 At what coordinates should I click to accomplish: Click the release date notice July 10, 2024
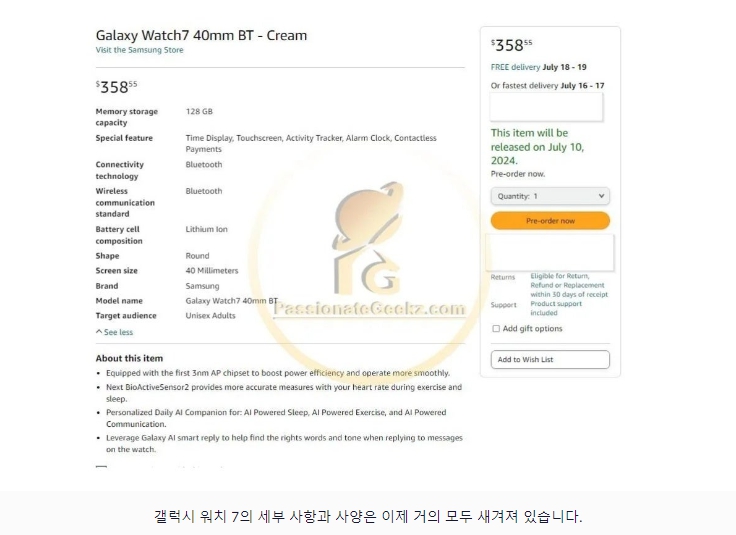(537, 146)
